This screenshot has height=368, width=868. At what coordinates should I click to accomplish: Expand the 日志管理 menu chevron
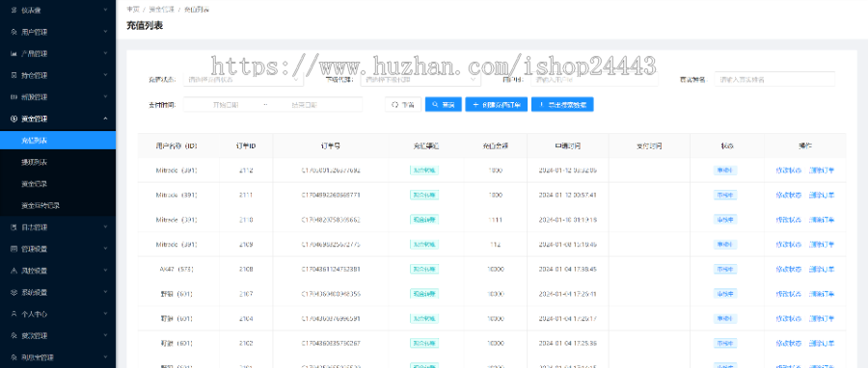pos(105,227)
